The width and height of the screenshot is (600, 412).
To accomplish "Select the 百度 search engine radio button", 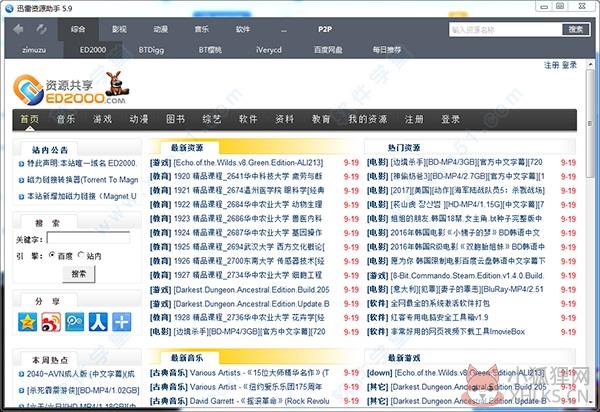I will click(52, 254).
